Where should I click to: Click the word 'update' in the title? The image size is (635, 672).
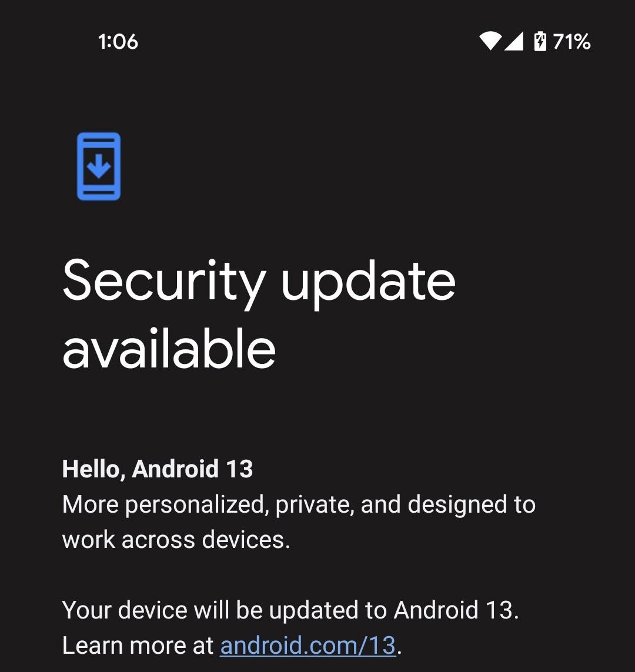[x=368, y=285]
